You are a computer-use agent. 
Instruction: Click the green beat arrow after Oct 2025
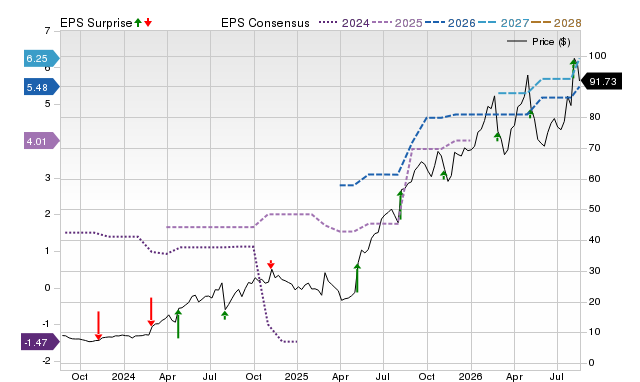point(444,175)
